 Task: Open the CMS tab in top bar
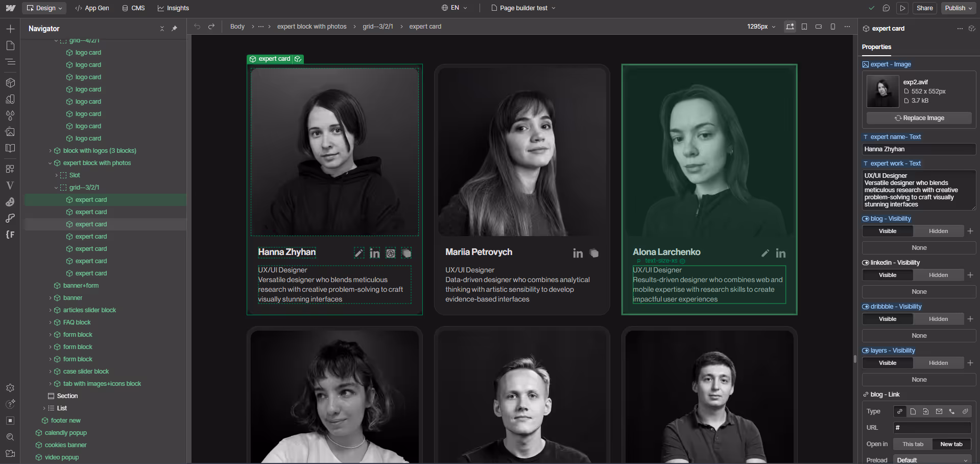tap(133, 8)
